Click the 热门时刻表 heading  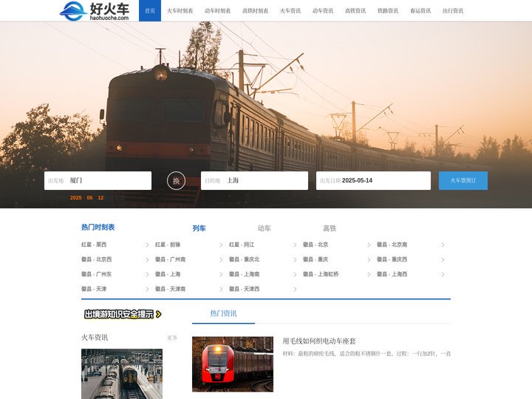[x=98, y=228]
